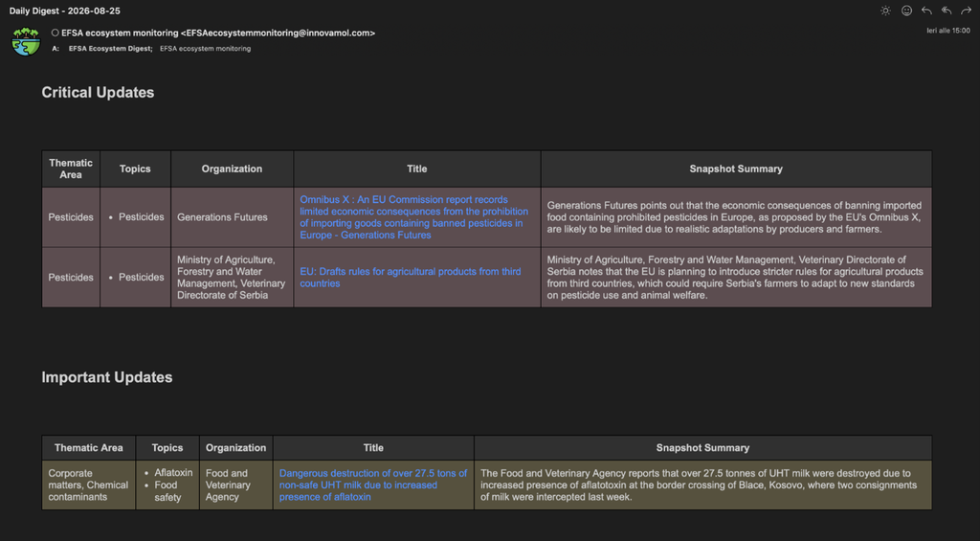This screenshot has width=980, height=541.
Task: Click Pesticides thematic area in Serbia ministry row
Action: pyautogui.click(x=71, y=277)
